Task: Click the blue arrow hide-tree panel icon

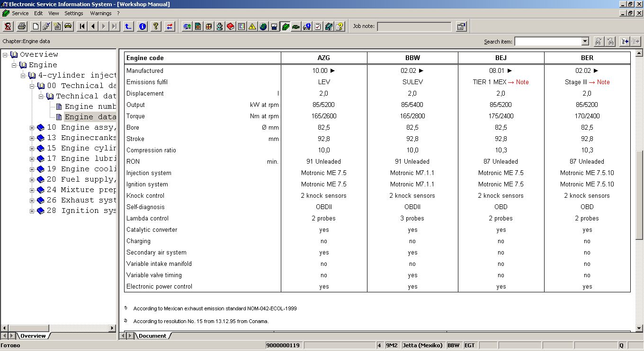Action: [x=625, y=42]
